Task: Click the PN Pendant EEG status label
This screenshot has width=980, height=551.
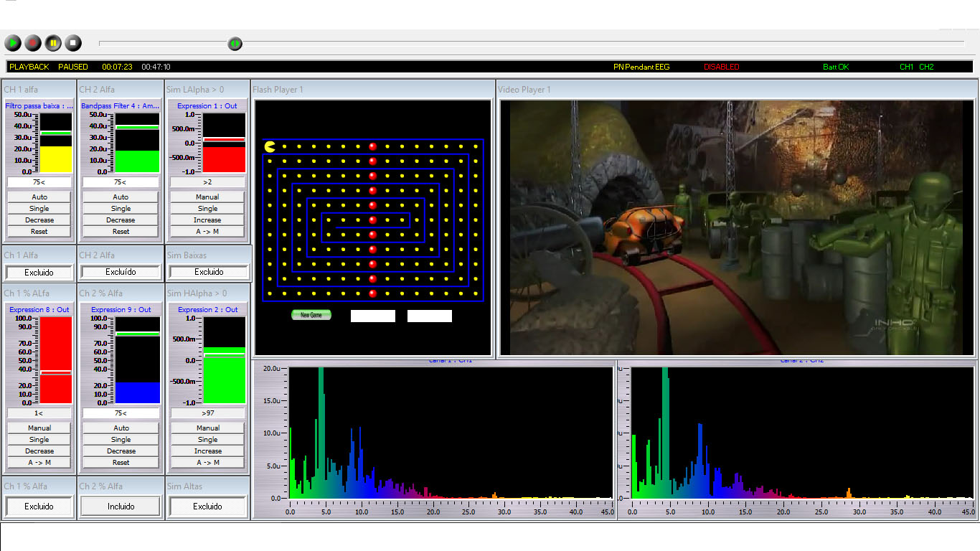Action: pyautogui.click(x=641, y=67)
